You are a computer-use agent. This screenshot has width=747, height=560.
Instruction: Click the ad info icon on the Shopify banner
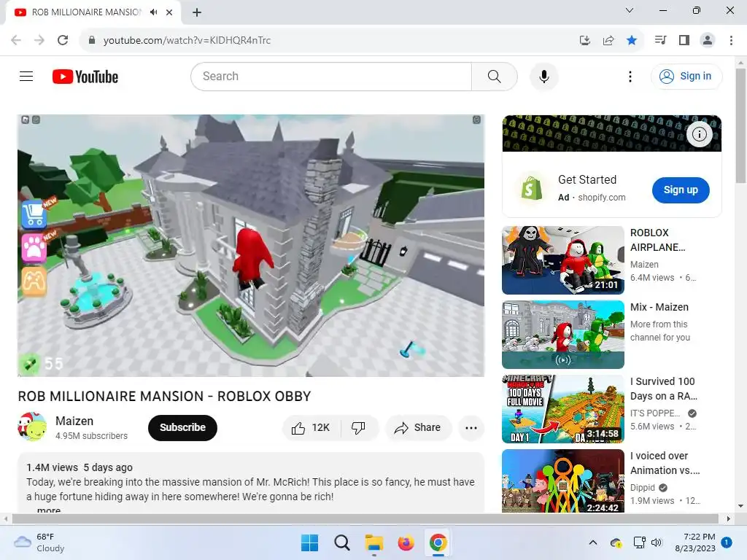point(699,134)
